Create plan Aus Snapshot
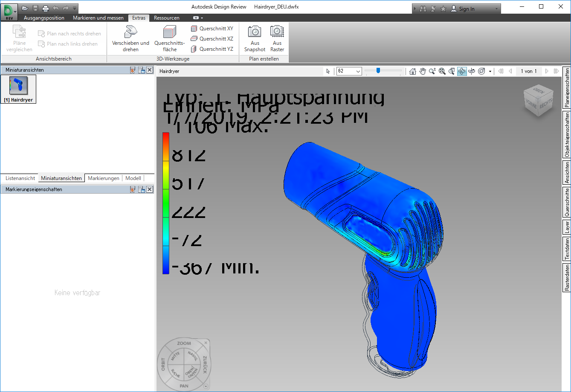Screen dimensions: 571x392 [255, 38]
